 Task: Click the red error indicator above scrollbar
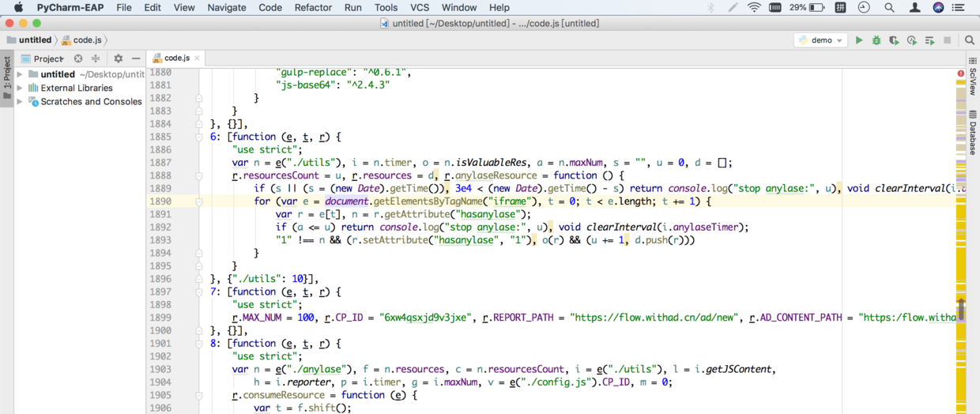coord(961,73)
